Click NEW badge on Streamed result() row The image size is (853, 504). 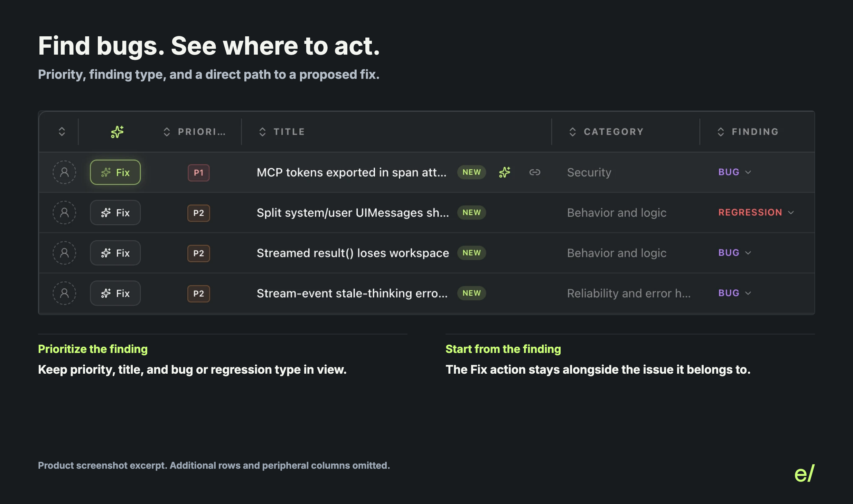[471, 253]
